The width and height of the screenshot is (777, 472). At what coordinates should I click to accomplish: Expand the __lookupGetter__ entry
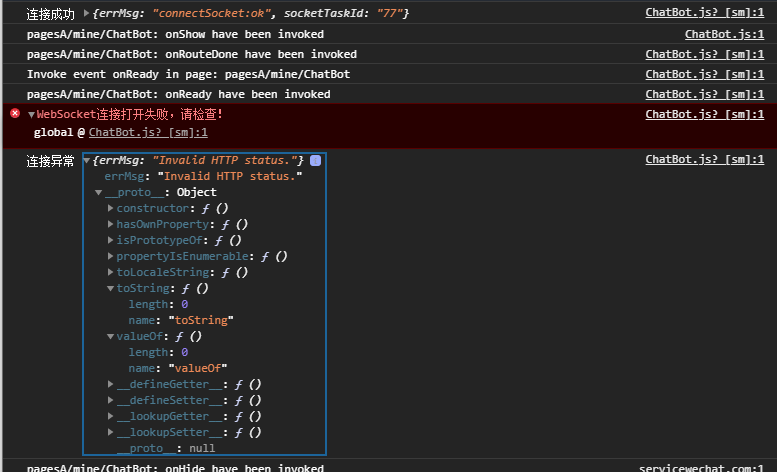111,416
